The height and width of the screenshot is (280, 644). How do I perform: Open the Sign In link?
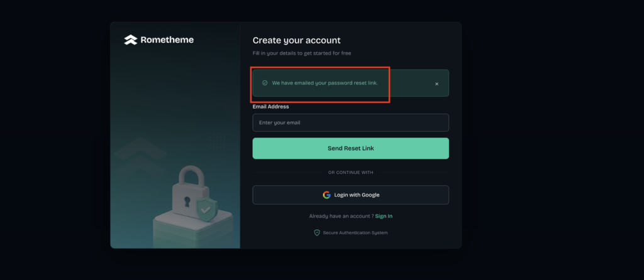384,216
